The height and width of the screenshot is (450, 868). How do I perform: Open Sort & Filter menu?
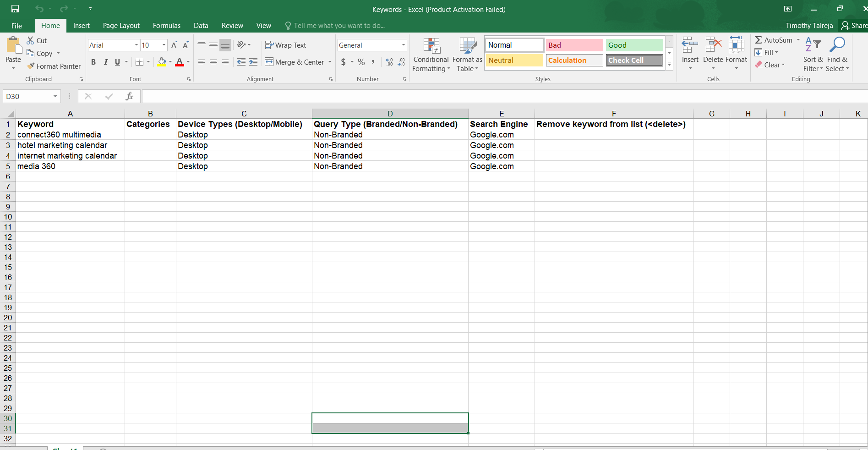[813, 55]
